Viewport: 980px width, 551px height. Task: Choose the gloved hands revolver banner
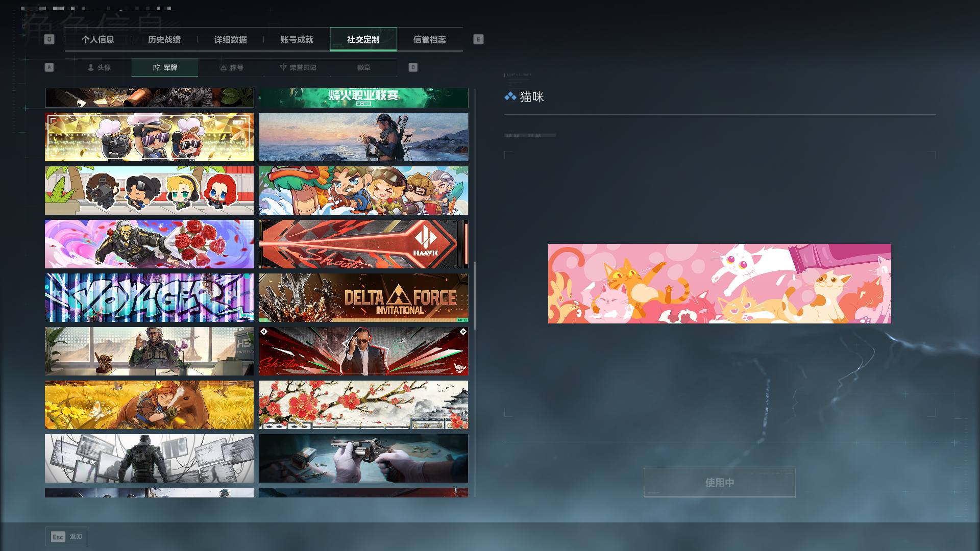pos(363,458)
